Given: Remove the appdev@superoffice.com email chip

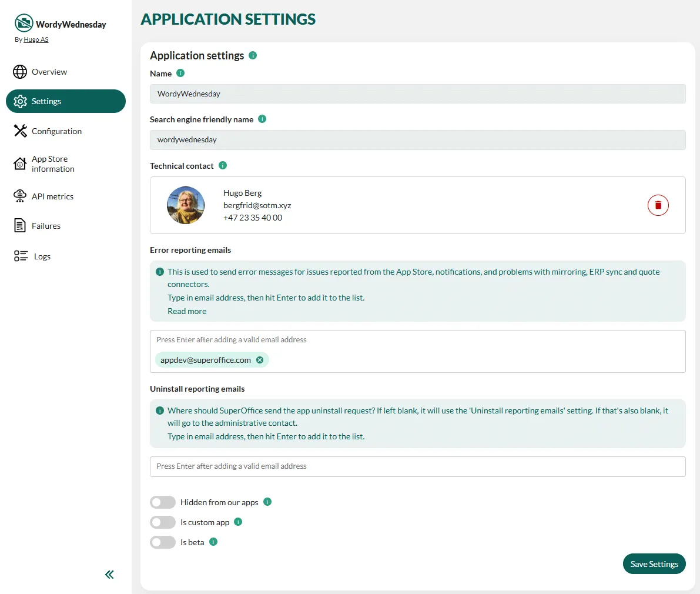Looking at the screenshot, I should pyautogui.click(x=260, y=360).
